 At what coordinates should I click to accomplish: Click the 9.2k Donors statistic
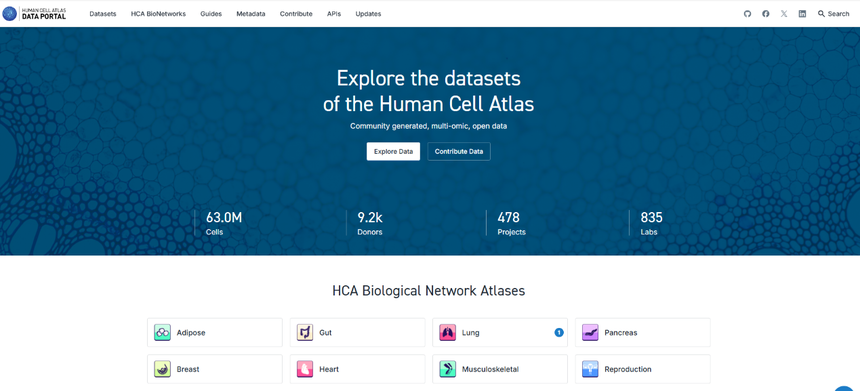tap(370, 223)
